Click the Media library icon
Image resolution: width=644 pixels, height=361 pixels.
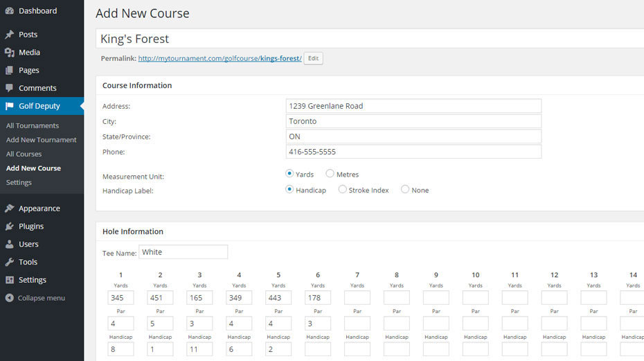[10, 52]
